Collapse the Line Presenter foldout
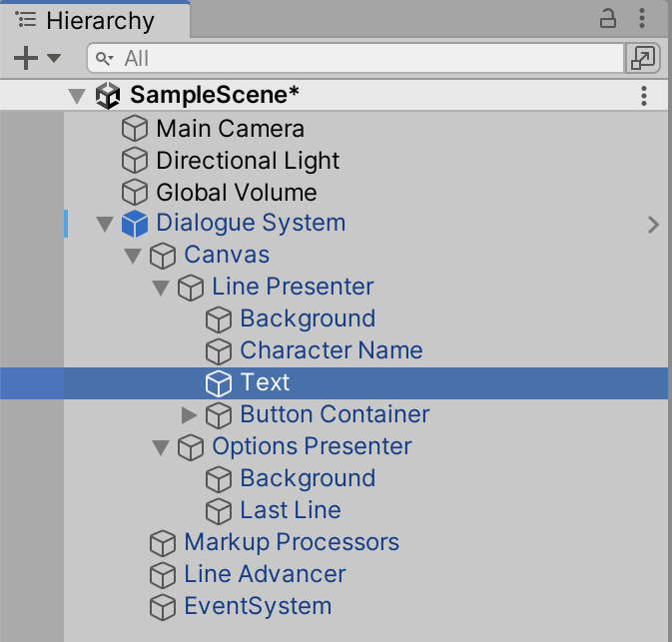 (161, 288)
